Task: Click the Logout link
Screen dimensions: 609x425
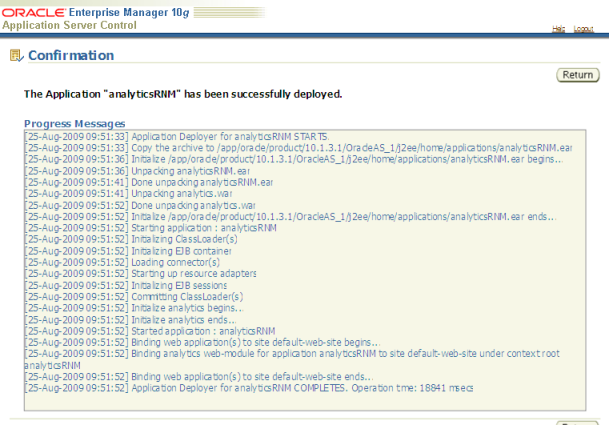Action: pos(583,29)
